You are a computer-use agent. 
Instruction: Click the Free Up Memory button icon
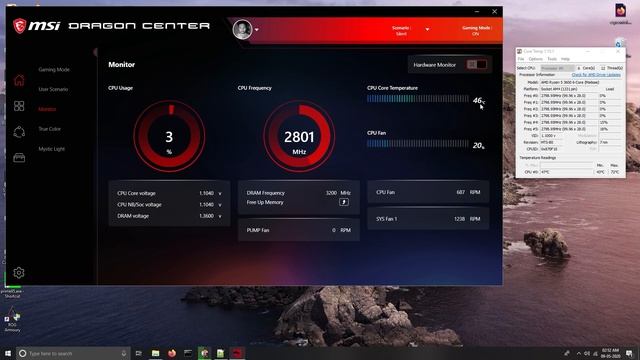click(x=344, y=202)
